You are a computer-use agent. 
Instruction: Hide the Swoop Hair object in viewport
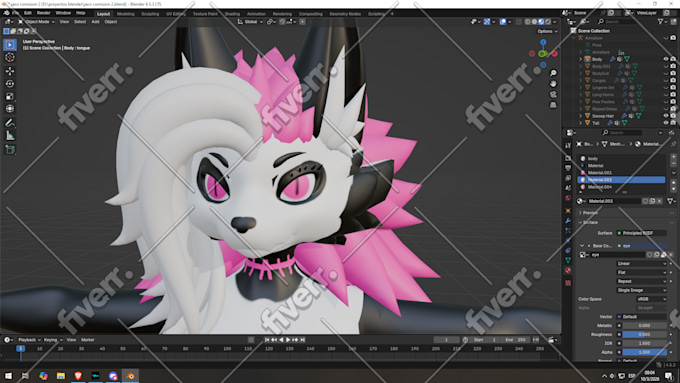coord(666,116)
